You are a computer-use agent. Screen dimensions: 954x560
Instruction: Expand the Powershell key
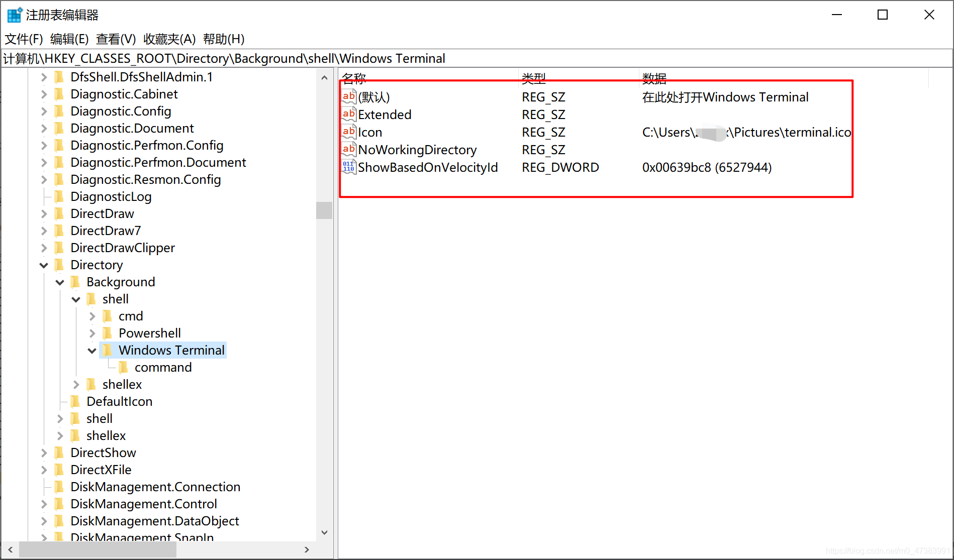point(92,333)
